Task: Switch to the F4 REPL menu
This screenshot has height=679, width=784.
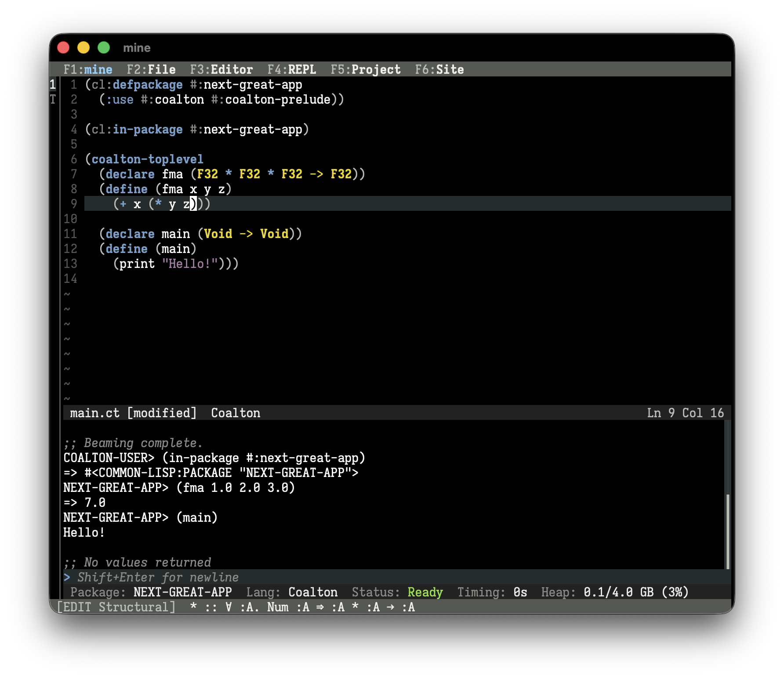Action: 292,69
